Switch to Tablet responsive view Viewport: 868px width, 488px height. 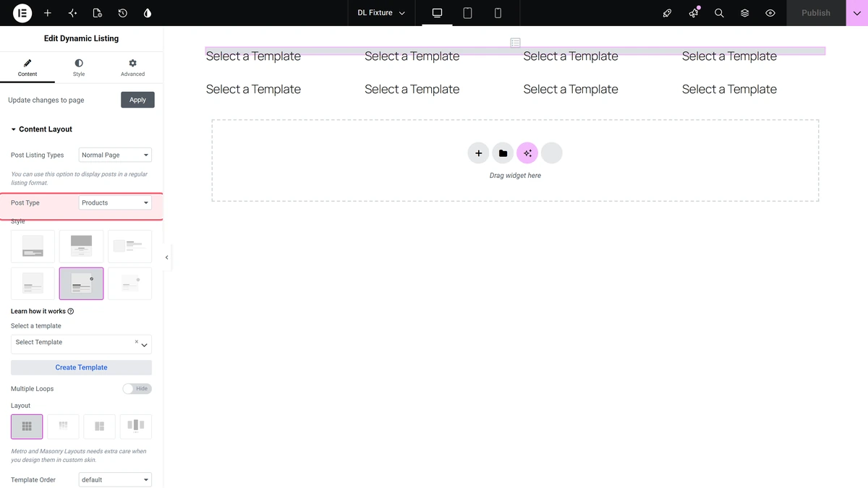point(467,13)
